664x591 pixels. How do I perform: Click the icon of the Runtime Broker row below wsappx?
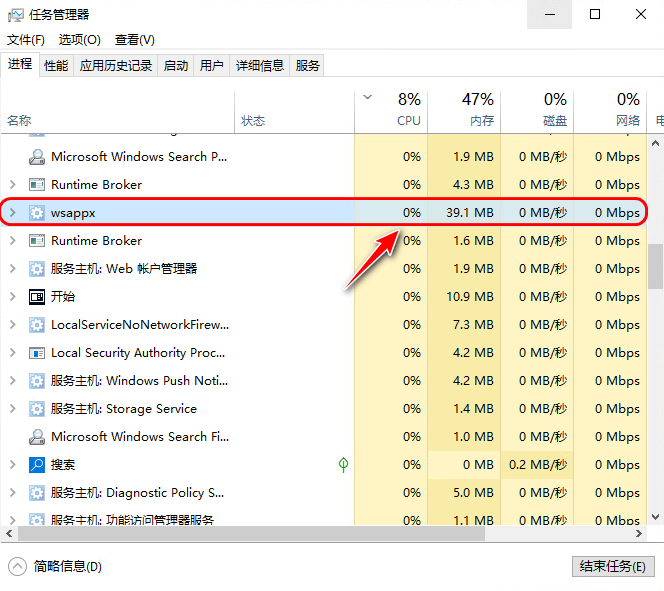37,241
